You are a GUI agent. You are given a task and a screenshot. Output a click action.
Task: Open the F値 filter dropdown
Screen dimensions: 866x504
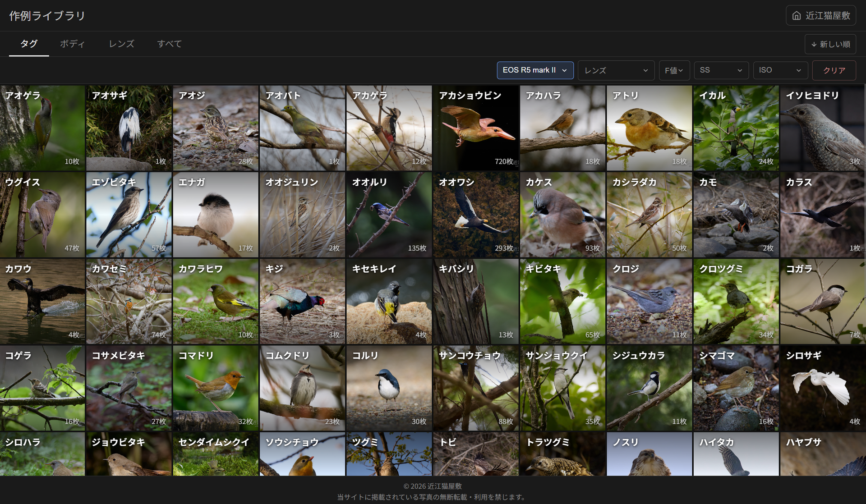point(674,70)
